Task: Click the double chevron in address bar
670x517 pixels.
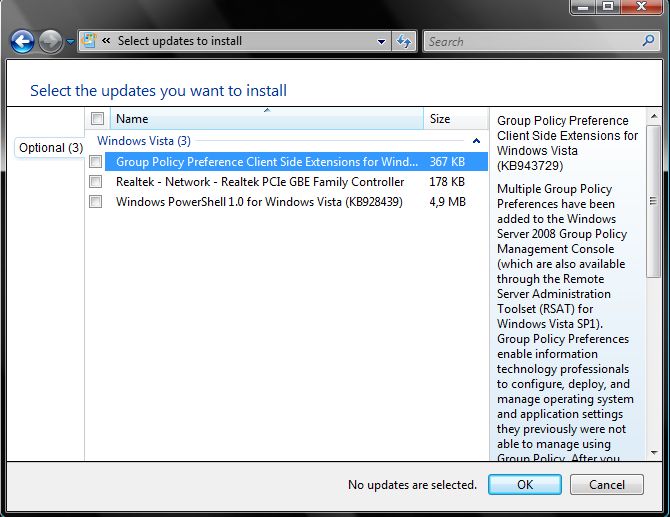Action: (x=106, y=41)
